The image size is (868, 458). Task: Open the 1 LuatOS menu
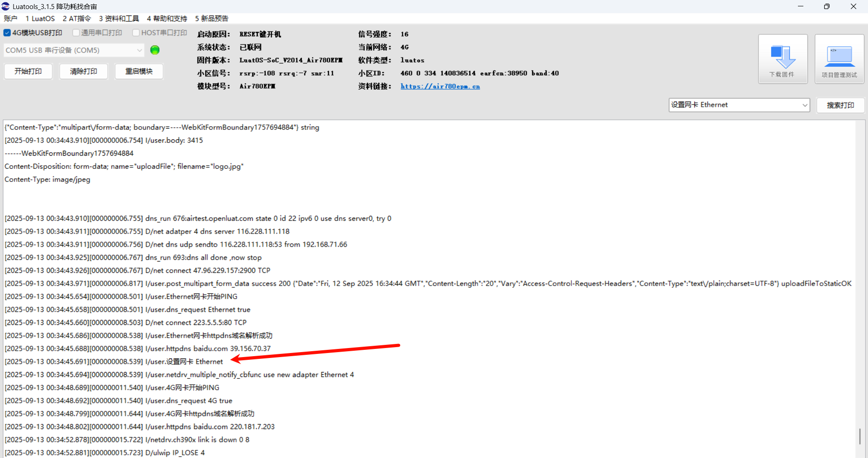click(x=40, y=19)
